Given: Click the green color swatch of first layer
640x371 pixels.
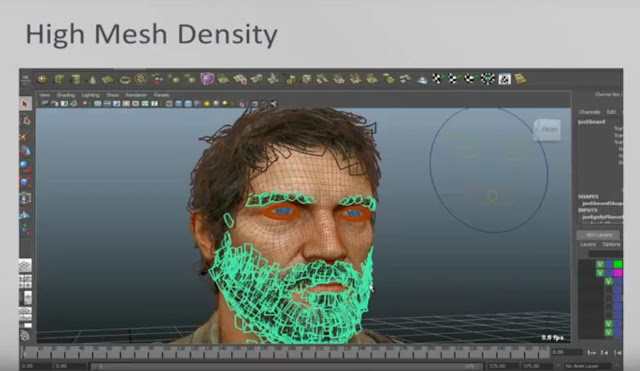Looking at the screenshot, I should [618, 264].
